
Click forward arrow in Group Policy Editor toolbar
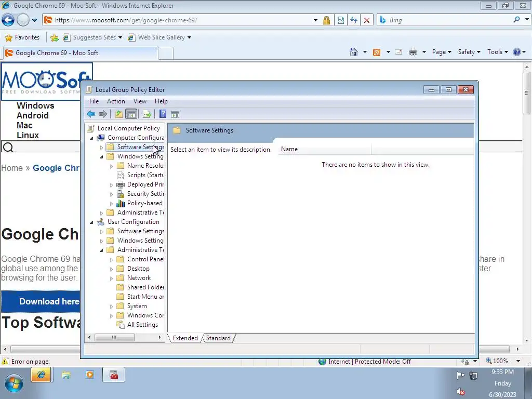pos(102,114)
